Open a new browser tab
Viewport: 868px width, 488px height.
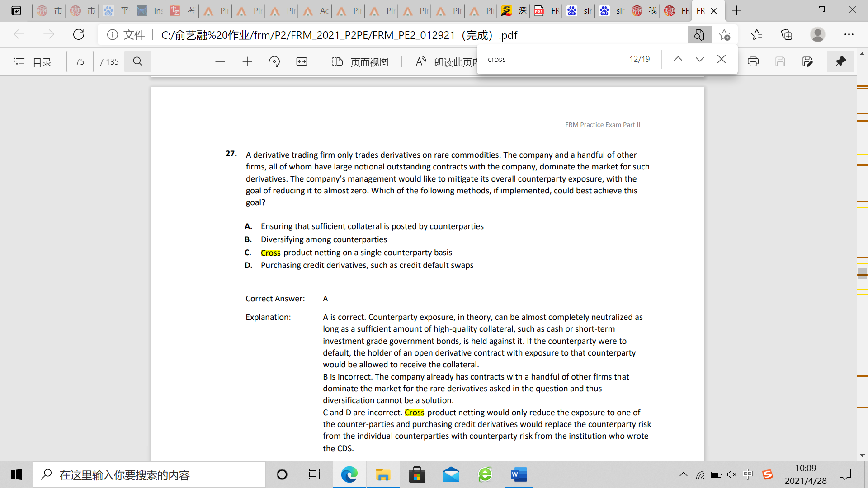[x=737, y=10]
